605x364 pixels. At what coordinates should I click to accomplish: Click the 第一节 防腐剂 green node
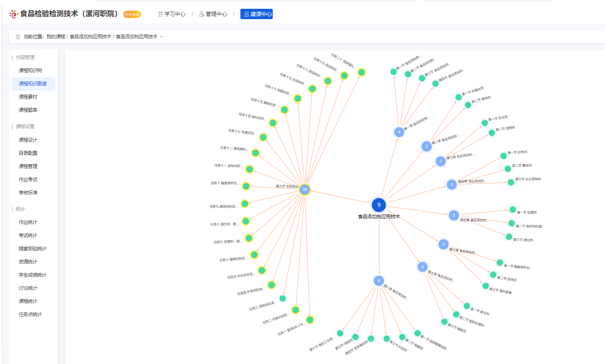[x=513, y=210]
